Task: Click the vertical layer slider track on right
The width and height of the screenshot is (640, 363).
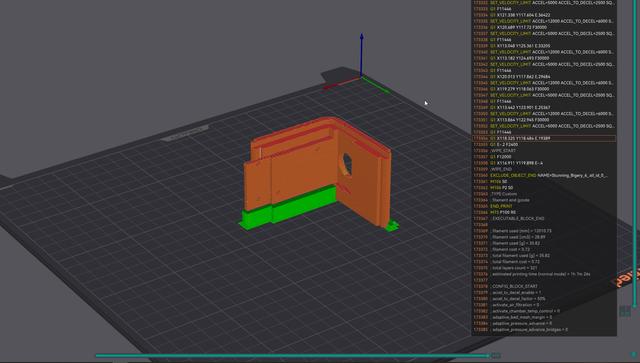Action: (634, 153)
